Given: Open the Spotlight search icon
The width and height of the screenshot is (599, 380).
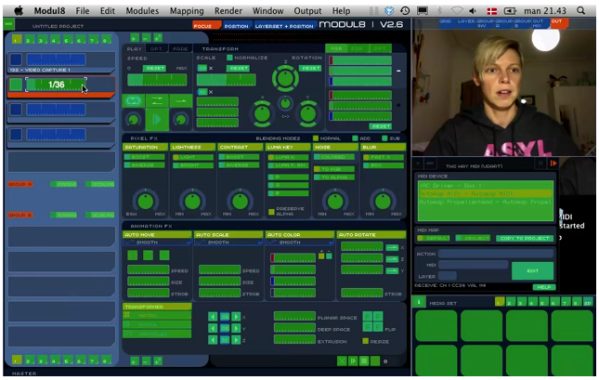Looking at the screenshot, I should [581, 11].
